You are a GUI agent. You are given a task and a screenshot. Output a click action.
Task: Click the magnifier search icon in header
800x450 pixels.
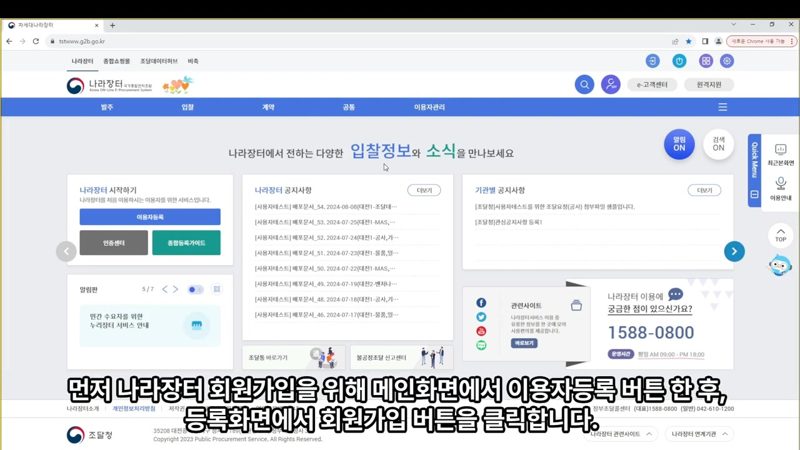584,84
